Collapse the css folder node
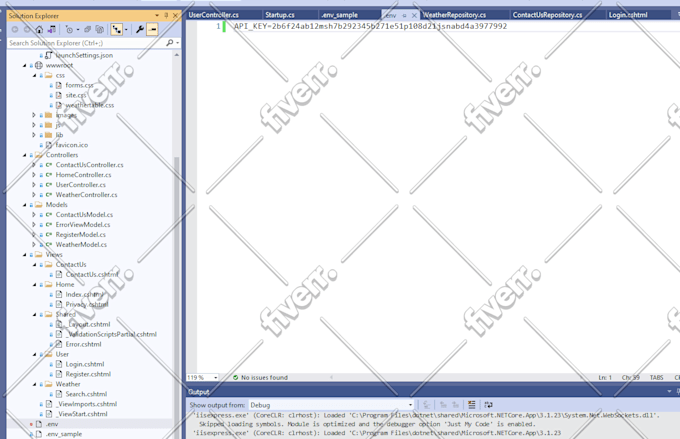The image size is (680, 439). (x=34, y=75)
